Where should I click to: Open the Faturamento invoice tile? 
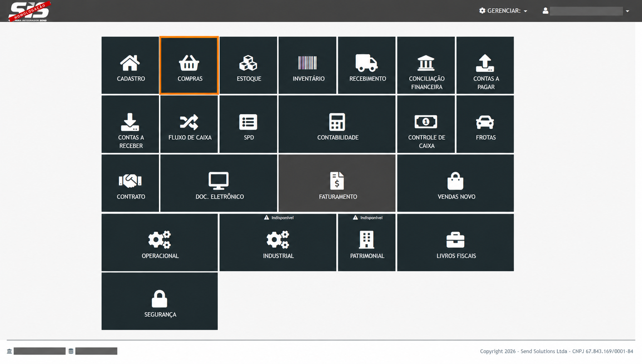[337, 183]
